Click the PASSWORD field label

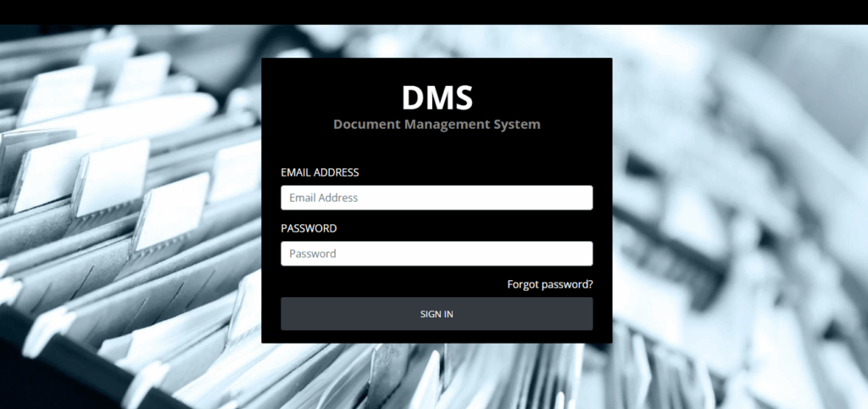(309, 228)
